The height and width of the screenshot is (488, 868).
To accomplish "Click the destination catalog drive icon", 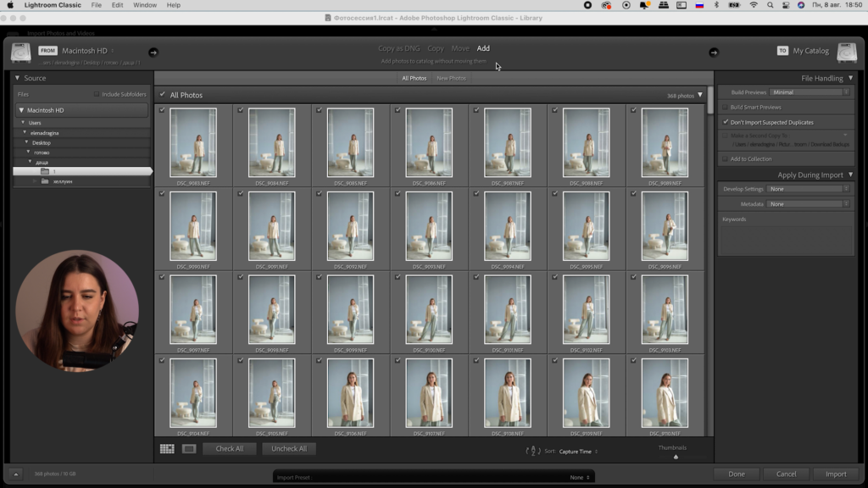I will coord(846,53).
